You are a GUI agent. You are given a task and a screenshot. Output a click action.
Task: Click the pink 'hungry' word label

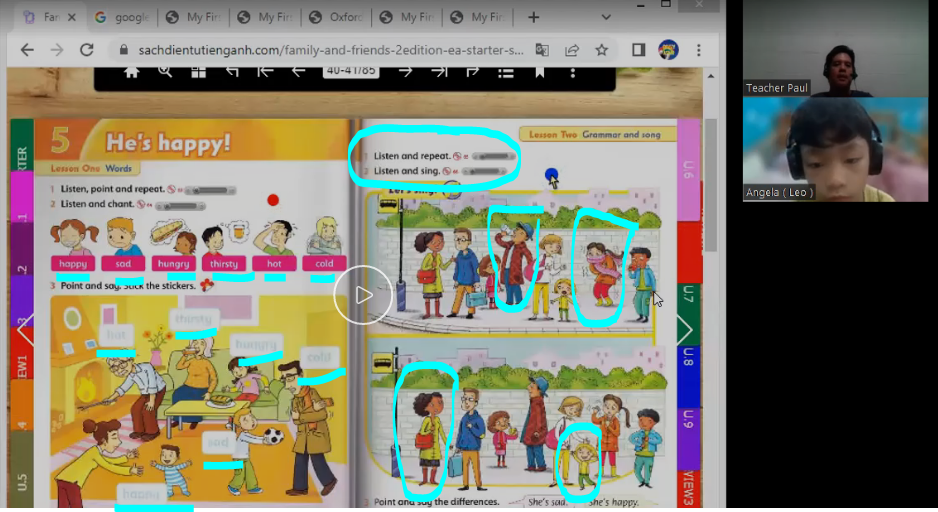173,264
